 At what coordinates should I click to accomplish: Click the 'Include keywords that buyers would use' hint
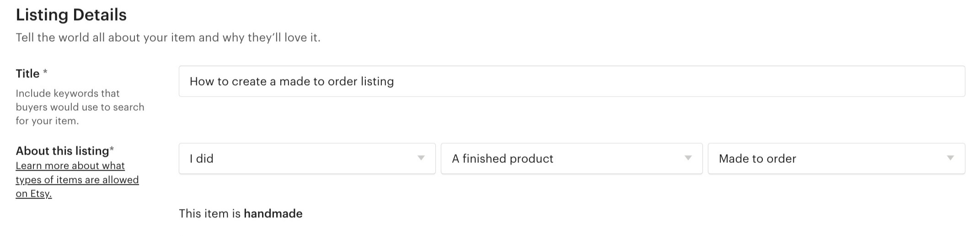click(x=80, y=107)
